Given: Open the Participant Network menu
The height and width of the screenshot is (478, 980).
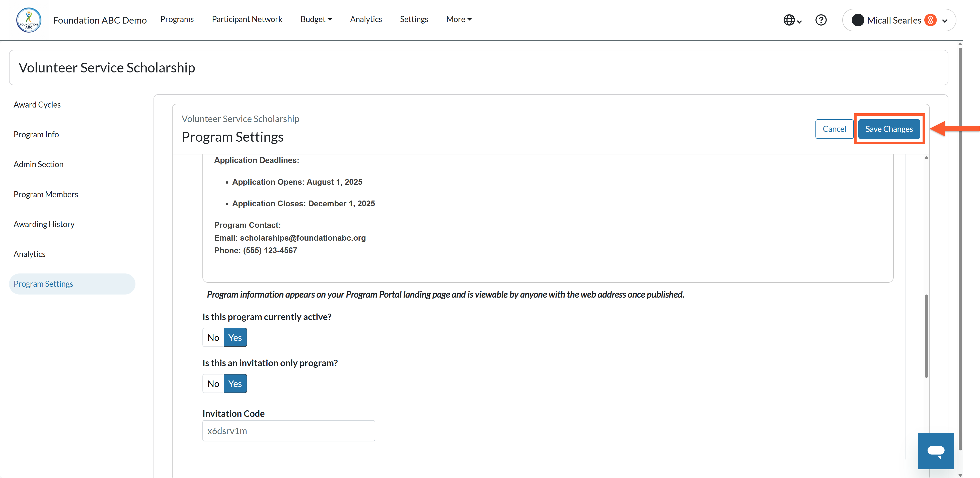Looking at the screenshot, I should tap(247, 19).
